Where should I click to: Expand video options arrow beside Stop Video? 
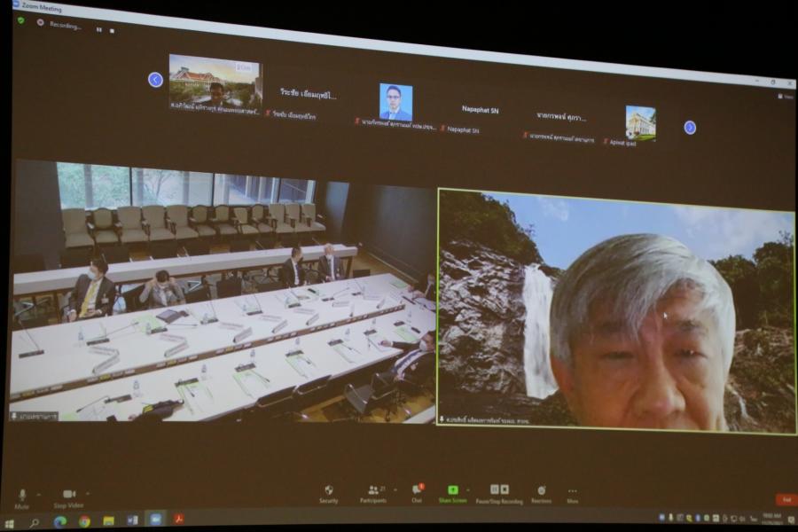tap(87, 494)
